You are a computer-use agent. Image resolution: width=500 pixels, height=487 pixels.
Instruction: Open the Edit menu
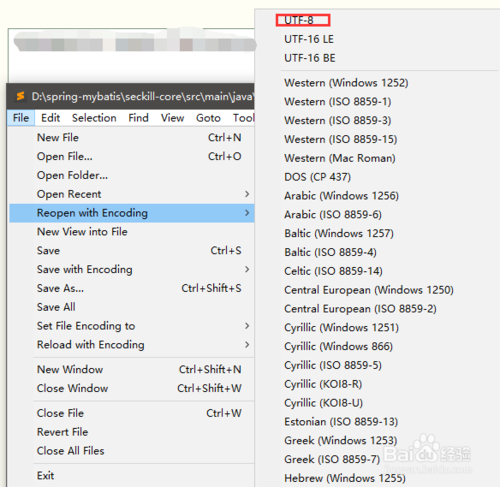(x=50, y=118)
